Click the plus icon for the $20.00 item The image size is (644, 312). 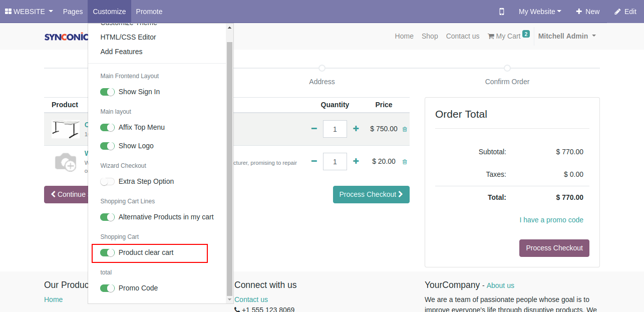[x=356, y=161]
